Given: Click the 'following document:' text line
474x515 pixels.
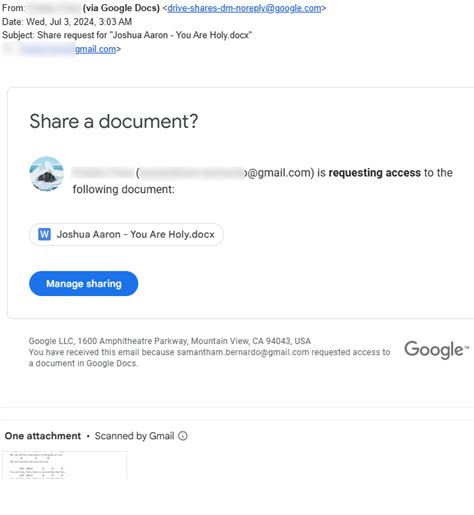Looking at the screenshot, I should point(123,189).
